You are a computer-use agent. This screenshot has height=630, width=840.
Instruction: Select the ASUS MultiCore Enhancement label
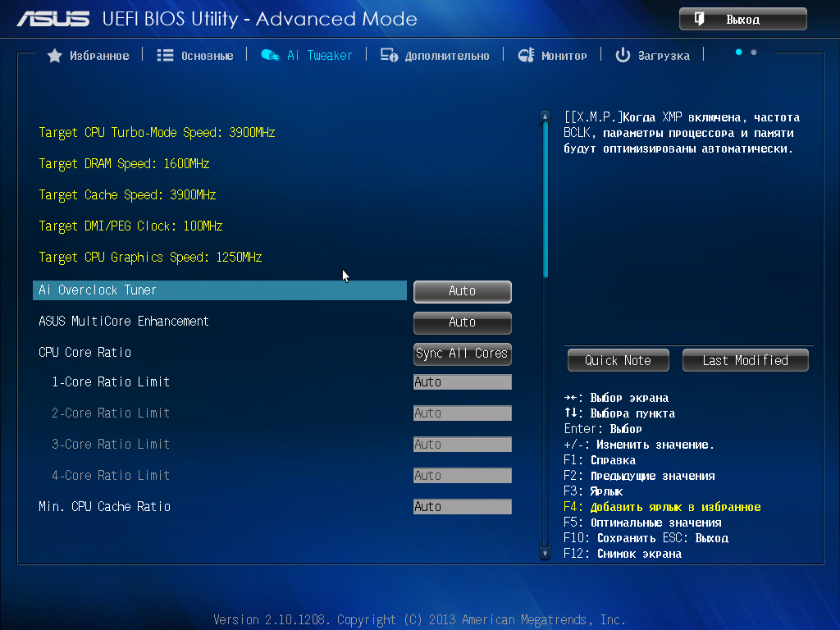[124, 322]
